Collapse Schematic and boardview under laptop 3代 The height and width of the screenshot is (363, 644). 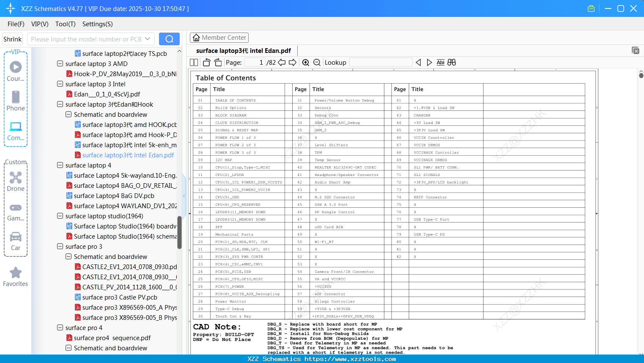[x=69, y=115]
